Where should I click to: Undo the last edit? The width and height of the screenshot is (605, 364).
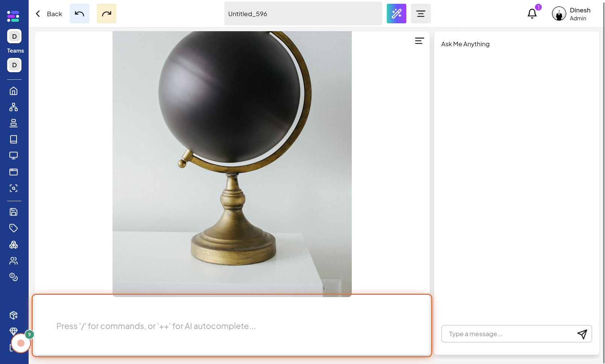79,14
